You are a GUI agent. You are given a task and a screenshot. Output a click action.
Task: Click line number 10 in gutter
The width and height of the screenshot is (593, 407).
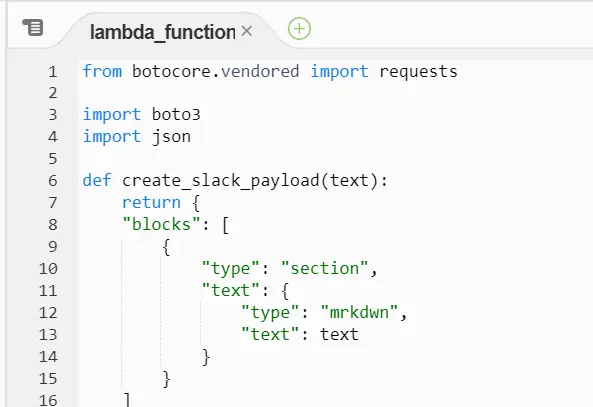[48, 269]
